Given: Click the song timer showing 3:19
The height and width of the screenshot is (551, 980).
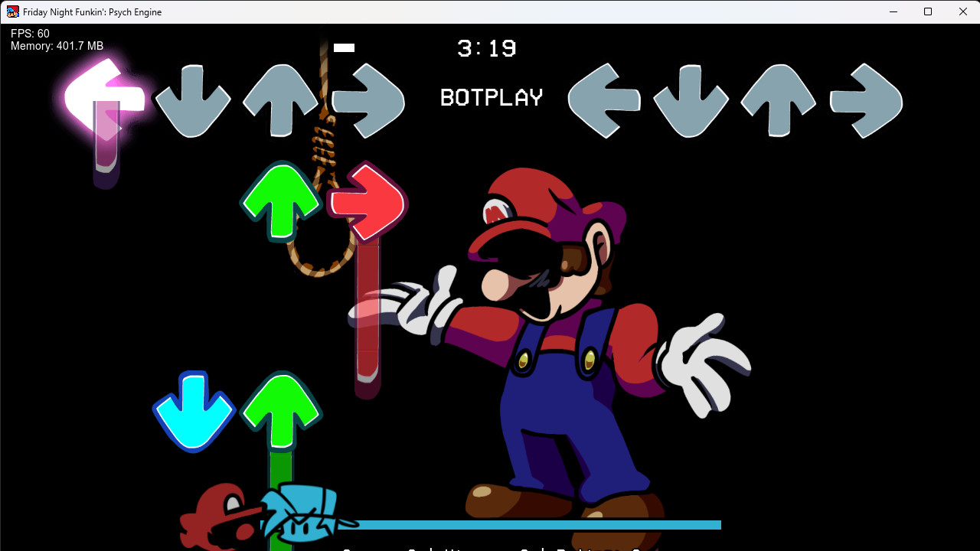Looking at the screenshot, I should point(487,48).
